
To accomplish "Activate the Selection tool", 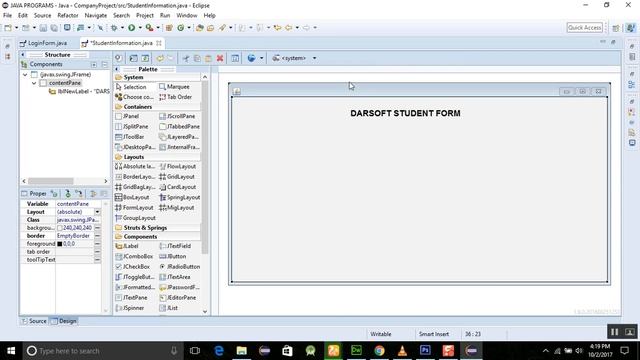I will [131, 87].
